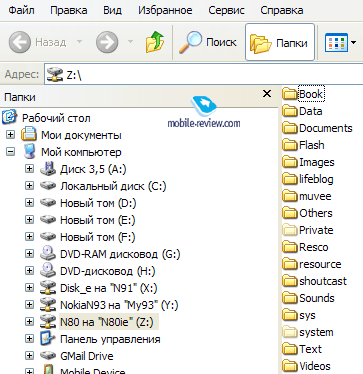The width and height of the screenshot is (363, 374).
Task: Collapse Мой компьютер tree node
Action: pos(11,152)
